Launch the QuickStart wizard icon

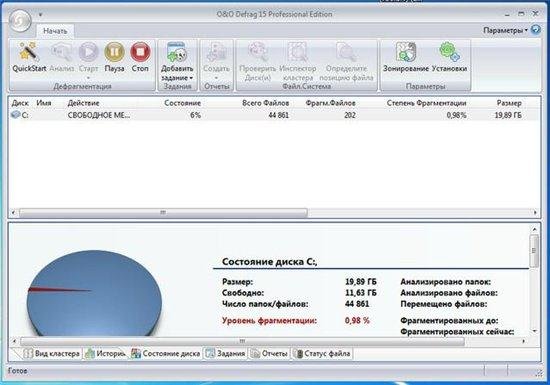click(x=29, y=52)
